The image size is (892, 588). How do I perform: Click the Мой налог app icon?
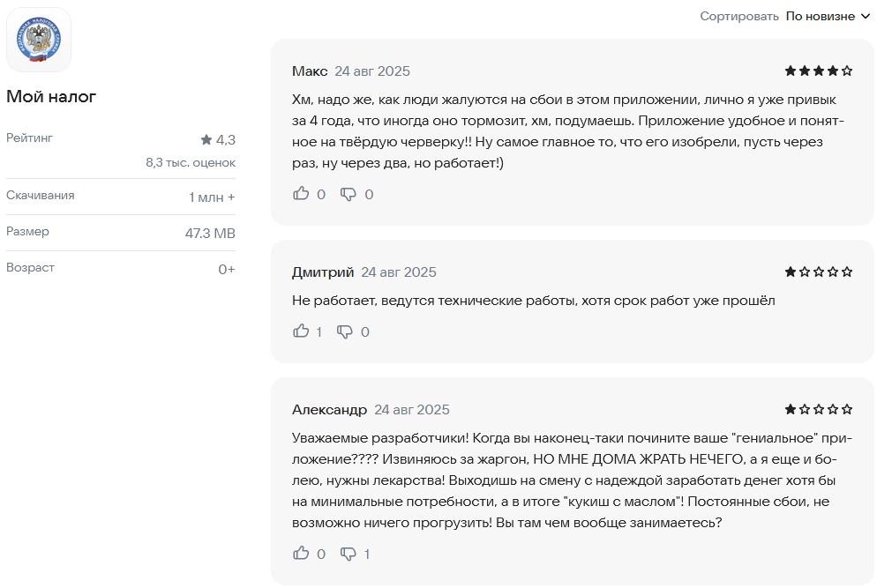coord(39,41)
